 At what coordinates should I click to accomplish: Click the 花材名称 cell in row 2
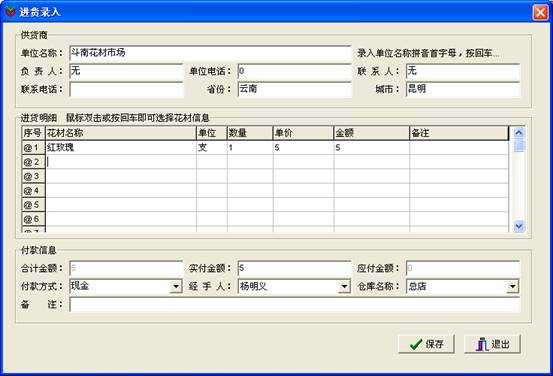click(x=121, y=162)
